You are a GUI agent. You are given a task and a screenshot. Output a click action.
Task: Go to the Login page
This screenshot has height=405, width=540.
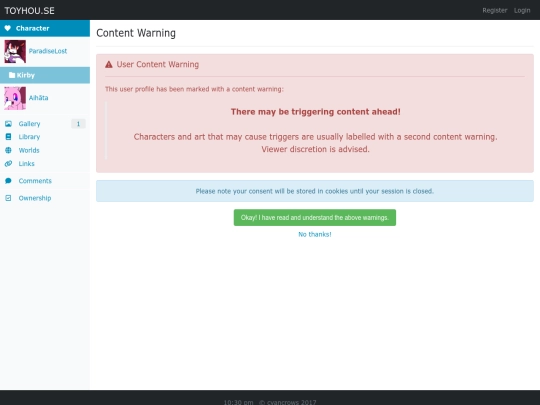pyautogui.click(x=522, y=10)
